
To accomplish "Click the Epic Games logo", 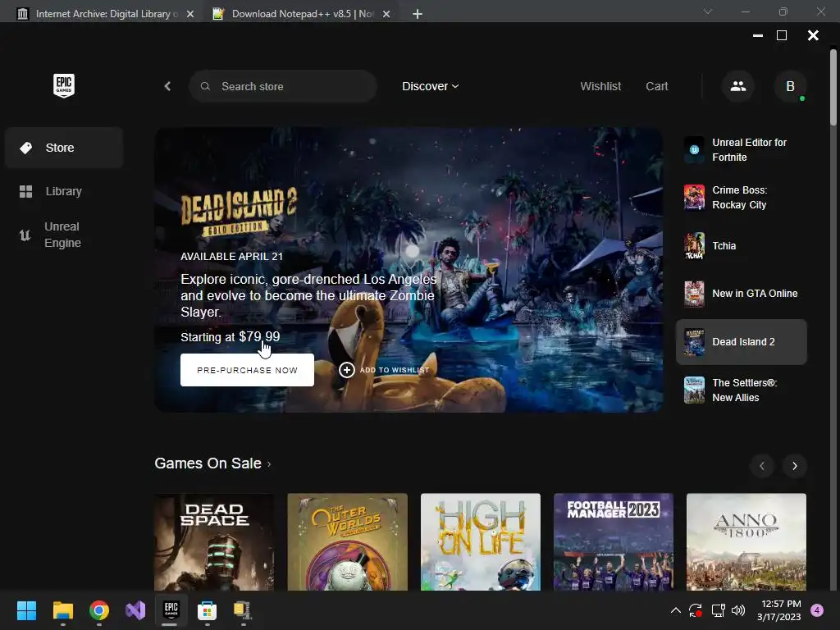I will (64, 85).
